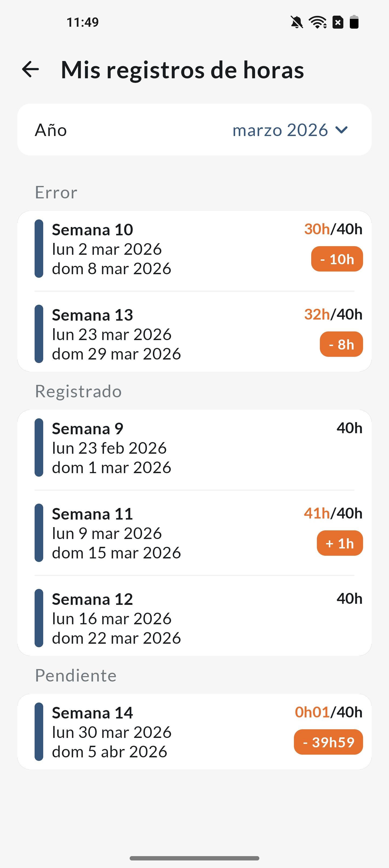This screenshot has height=868, width=389.
Task: Tap the back arrow icon
Action: (30, 69)
